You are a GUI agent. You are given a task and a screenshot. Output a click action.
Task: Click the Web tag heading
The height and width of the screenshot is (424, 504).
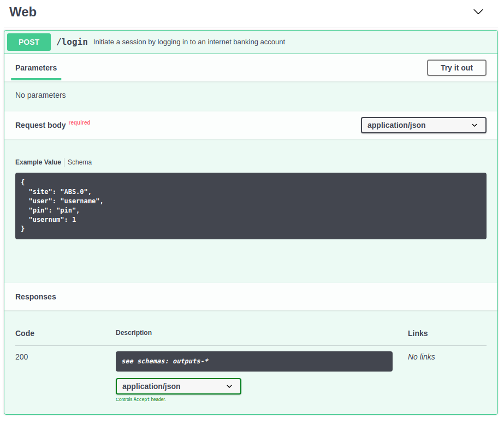[23, 11]
